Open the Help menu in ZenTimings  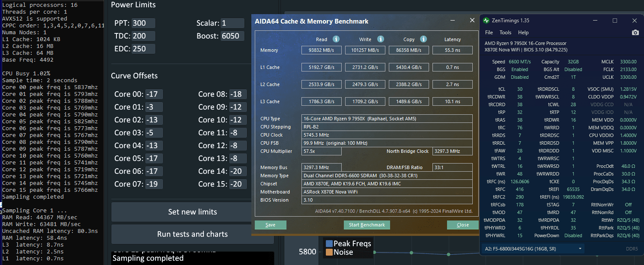tap(523, 33)
